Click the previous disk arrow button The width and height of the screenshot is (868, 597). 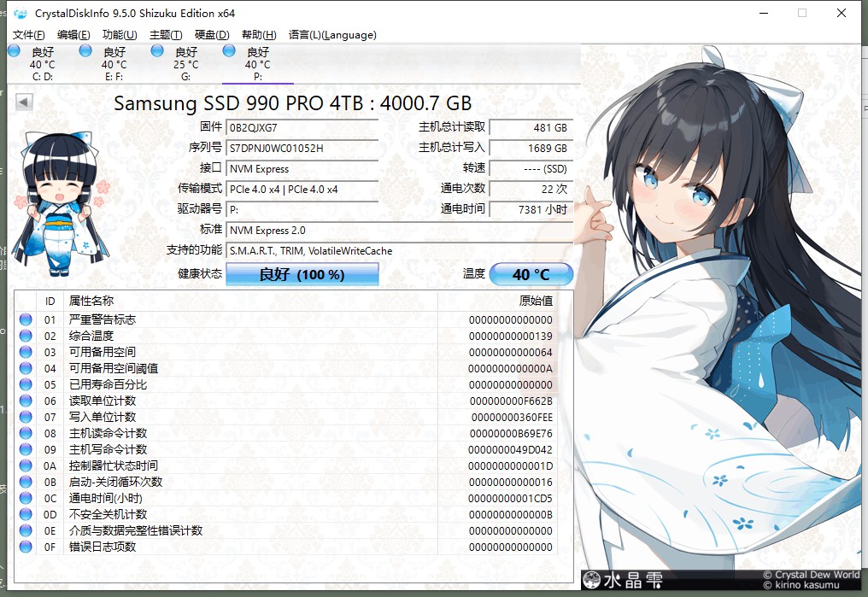[x=24, y=102]
